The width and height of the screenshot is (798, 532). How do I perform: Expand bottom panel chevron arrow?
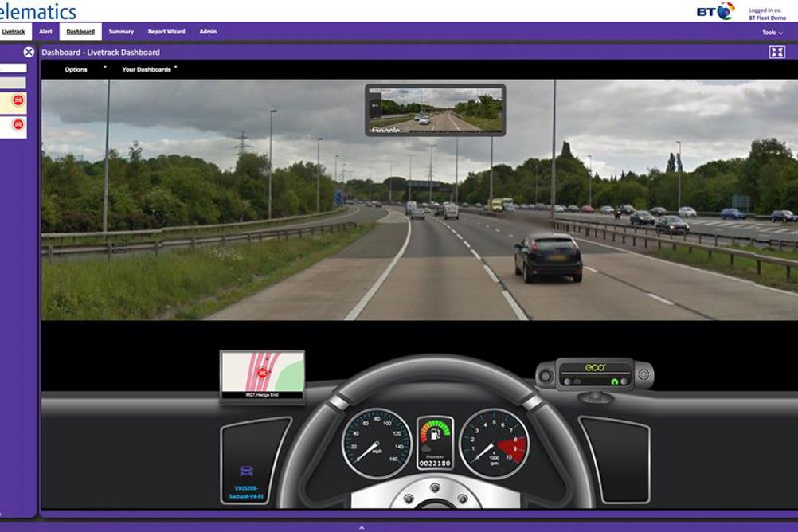[x=362, y=528]
